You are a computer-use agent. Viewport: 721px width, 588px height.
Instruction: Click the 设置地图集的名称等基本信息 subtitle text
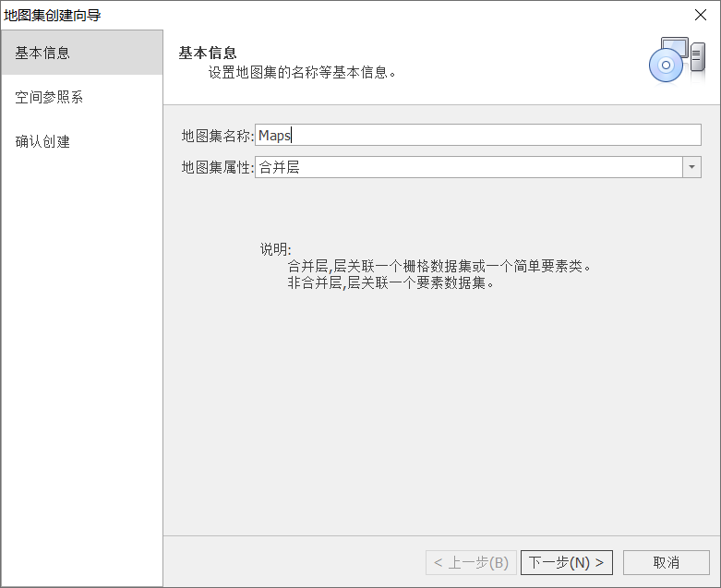(x=301, y=72)
